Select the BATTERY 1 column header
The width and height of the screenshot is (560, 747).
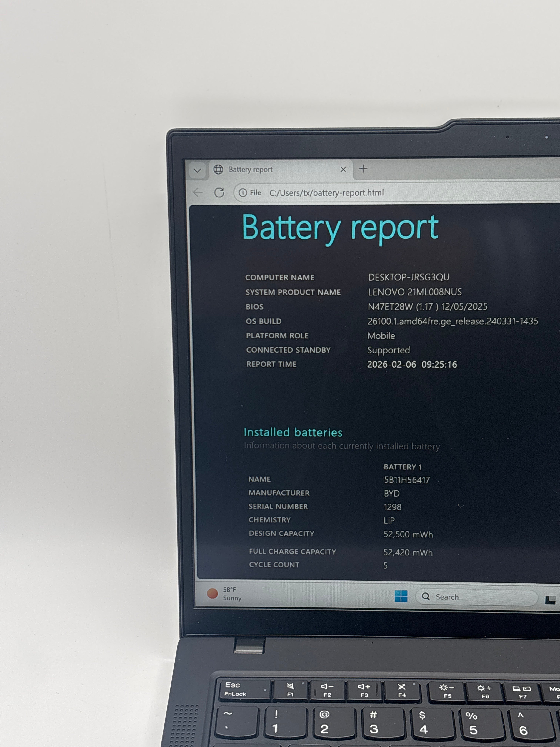[403, 467]
